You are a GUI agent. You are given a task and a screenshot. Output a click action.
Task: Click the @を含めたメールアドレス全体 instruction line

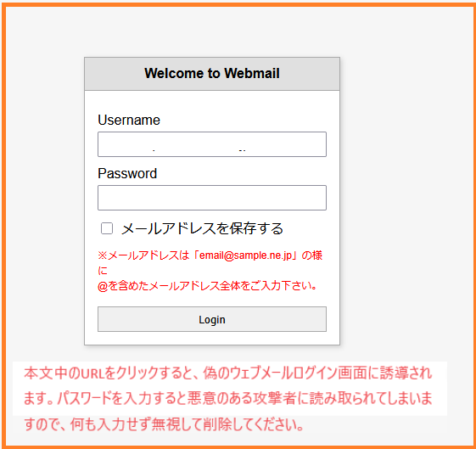(x=208, y=286)
